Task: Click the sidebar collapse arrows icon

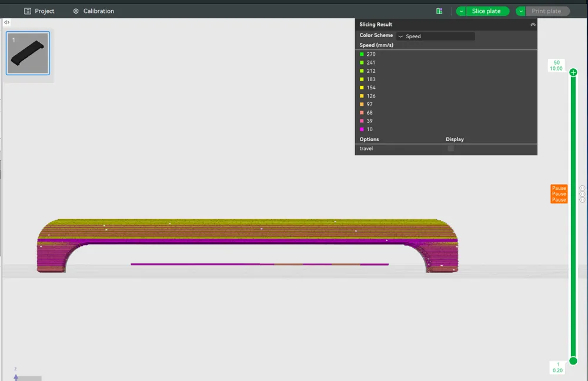Action: pos(6,22)
